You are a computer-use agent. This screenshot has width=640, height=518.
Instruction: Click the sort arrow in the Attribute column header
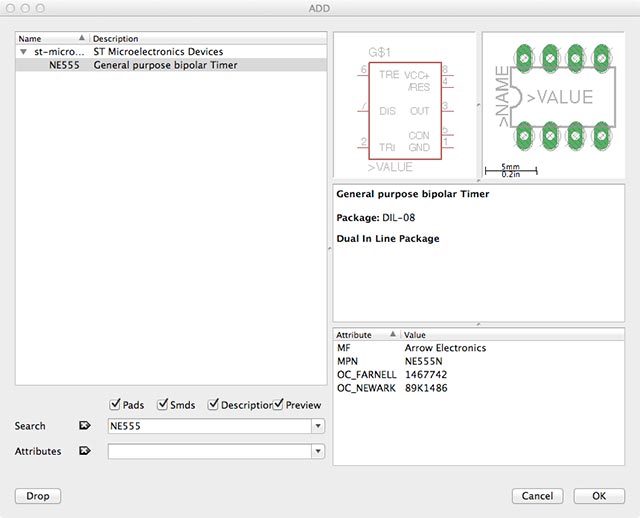pyautogui.click(x=392, y=334)
